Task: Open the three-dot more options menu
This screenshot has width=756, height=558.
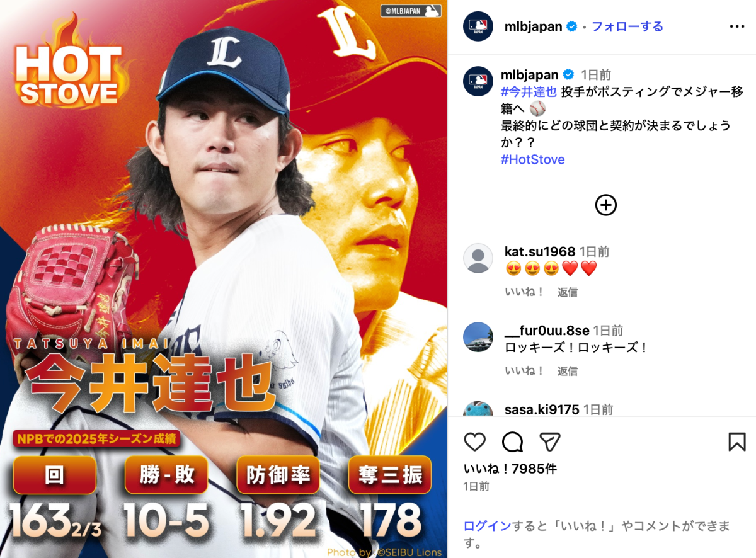Action: tap(736, 26)
